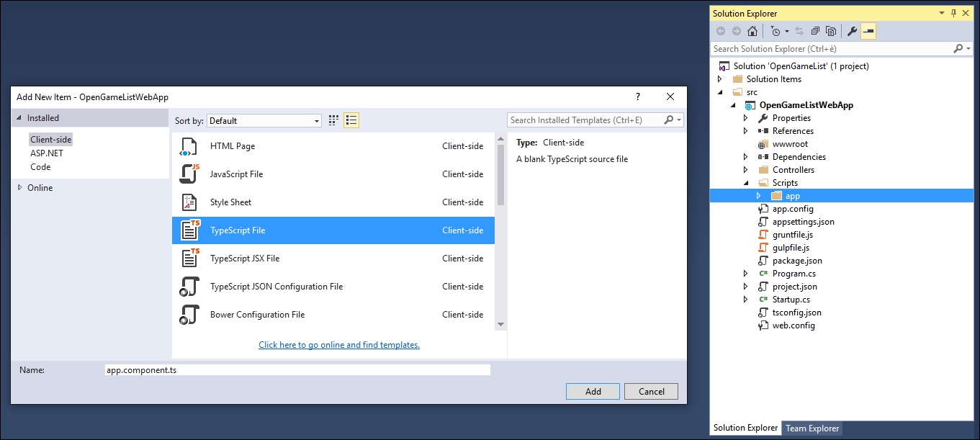Click the Startup.cs C# file icon
This screenshot has height=440, width=980.
tap(764, 300)
